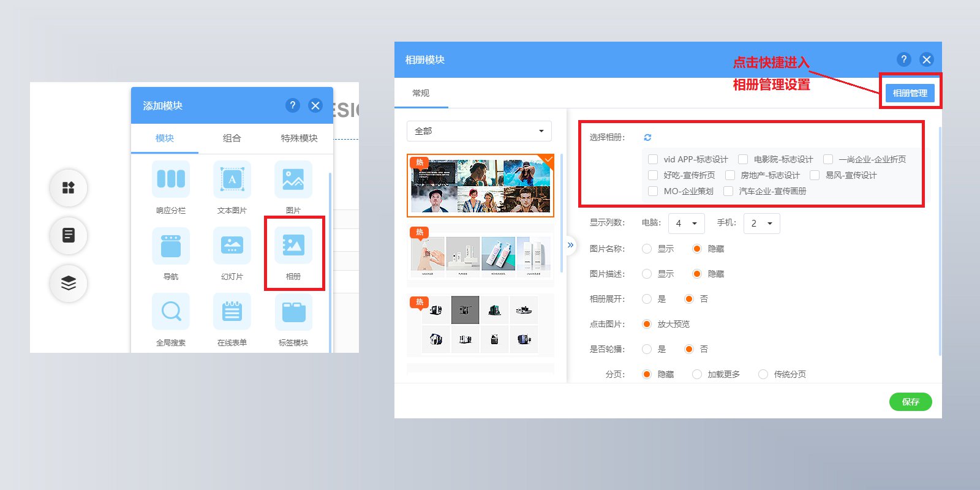Image resolution: width=980 pixels, height=490 pixels.
Task: Open the 全局搜索 search module
Action: 171,312
